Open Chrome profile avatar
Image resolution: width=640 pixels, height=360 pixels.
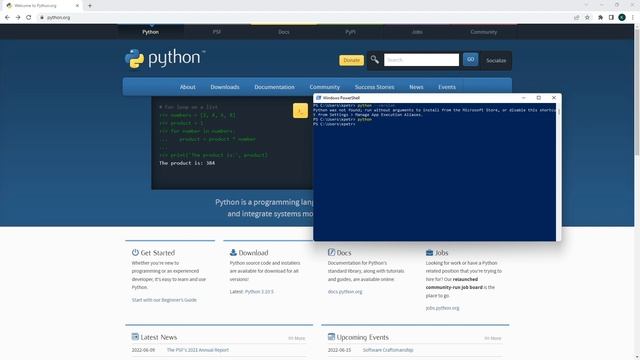pos(622,18)
